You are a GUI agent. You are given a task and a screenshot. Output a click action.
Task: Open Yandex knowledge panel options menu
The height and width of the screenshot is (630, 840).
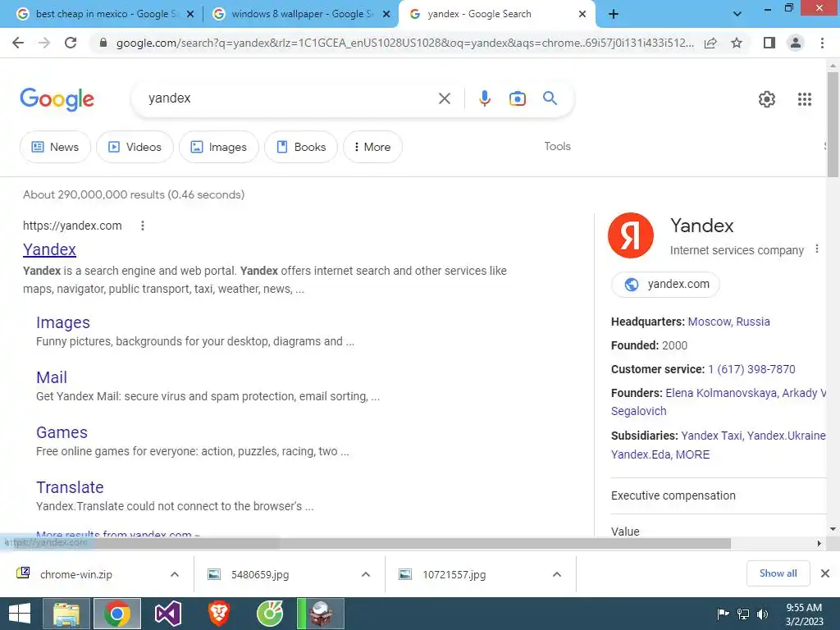817,249
